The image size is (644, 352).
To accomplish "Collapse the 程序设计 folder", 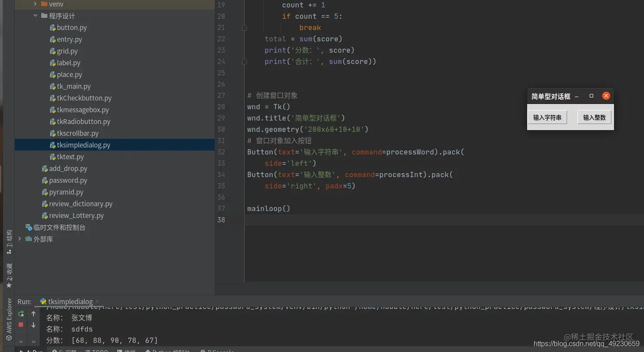I will pos(35,16).
